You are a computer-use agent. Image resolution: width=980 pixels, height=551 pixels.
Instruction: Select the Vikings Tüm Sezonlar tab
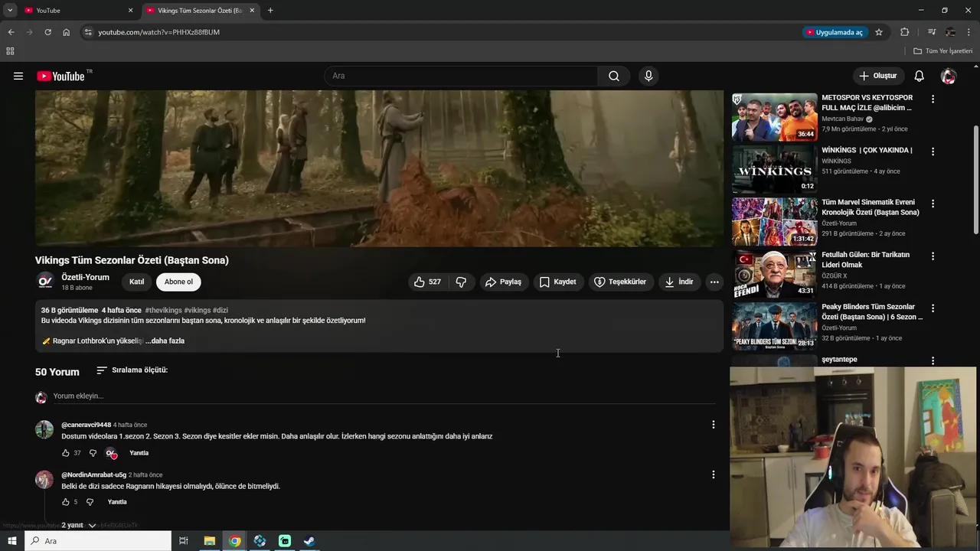(199, 11)
